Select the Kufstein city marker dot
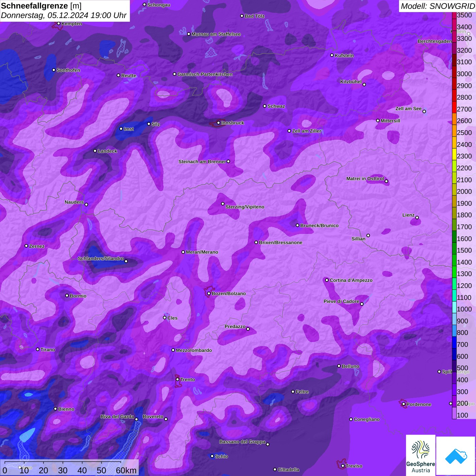 332,55
